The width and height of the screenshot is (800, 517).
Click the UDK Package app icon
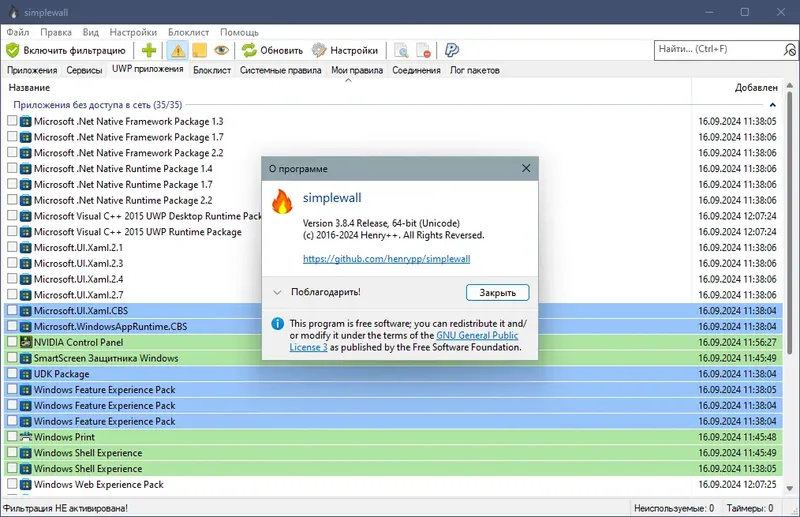coord(26,374)
